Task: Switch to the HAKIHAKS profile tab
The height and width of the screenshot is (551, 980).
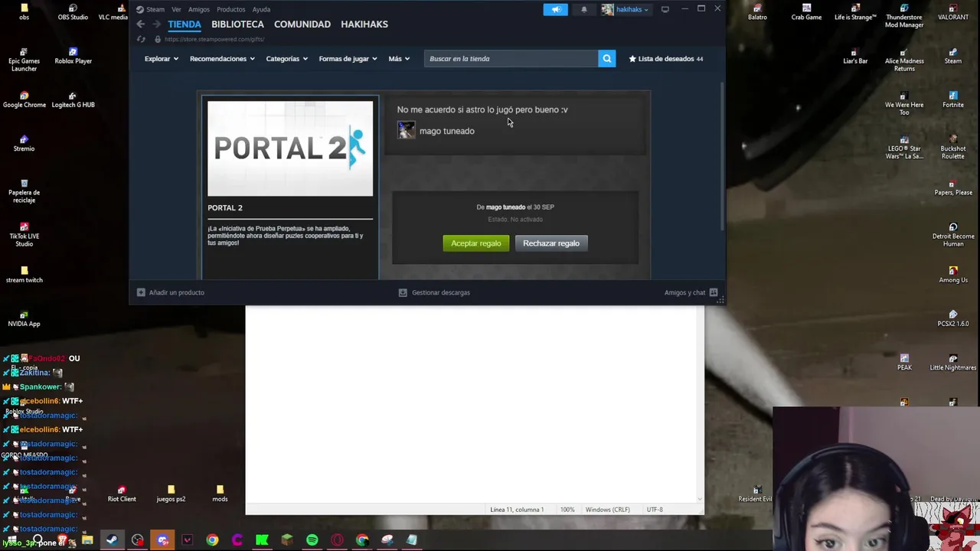Action: (x=364, y=24)
